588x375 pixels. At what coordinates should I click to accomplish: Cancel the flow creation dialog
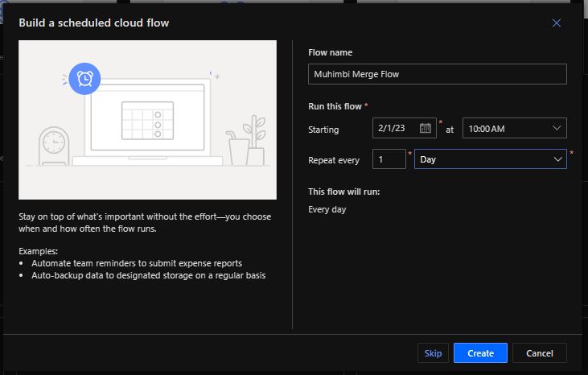539,353
